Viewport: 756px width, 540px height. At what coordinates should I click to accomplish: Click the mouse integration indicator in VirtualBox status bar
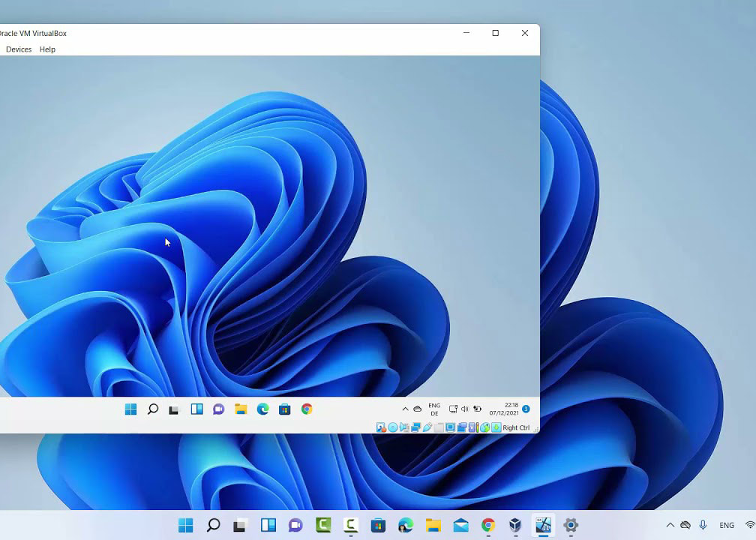[484, 427]
